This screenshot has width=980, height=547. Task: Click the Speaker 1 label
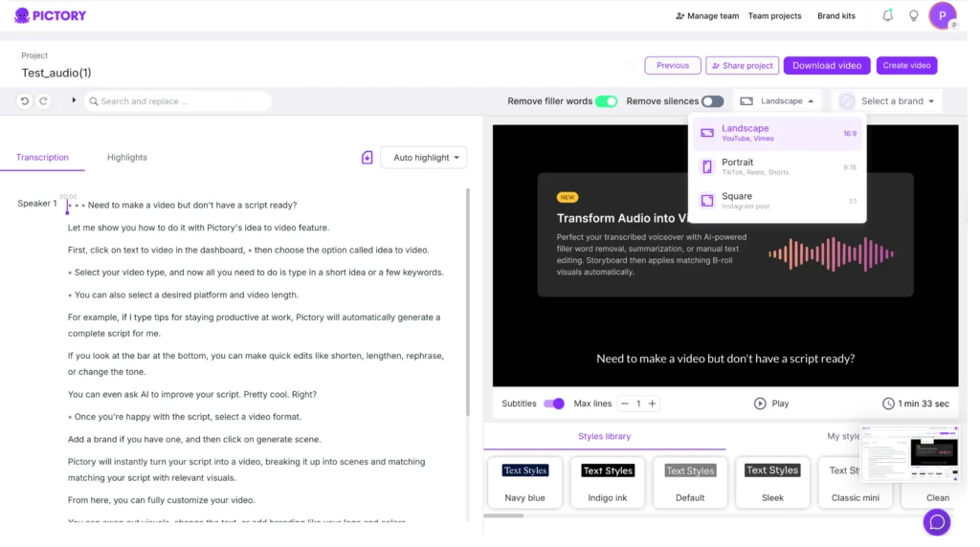click(37, 204)
